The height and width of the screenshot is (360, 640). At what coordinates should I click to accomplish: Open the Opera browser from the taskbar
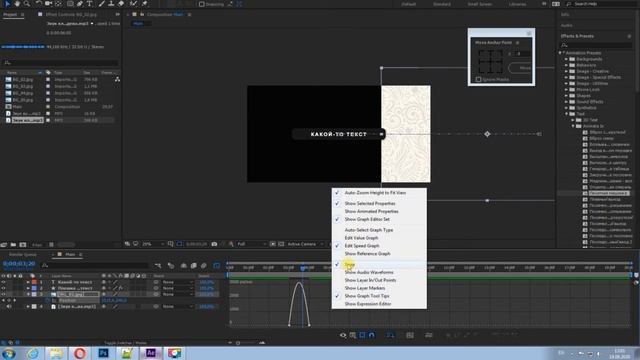[80, 353]
